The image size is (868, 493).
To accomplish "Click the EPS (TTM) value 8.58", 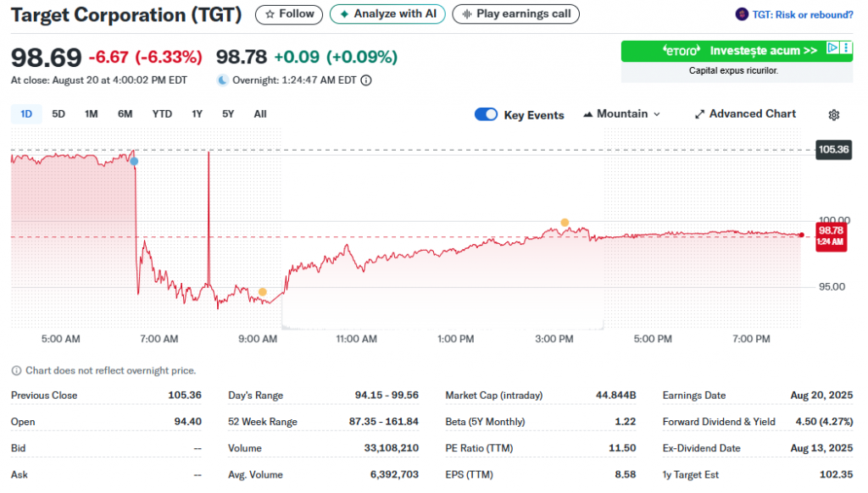I will [x=625, y=474].
